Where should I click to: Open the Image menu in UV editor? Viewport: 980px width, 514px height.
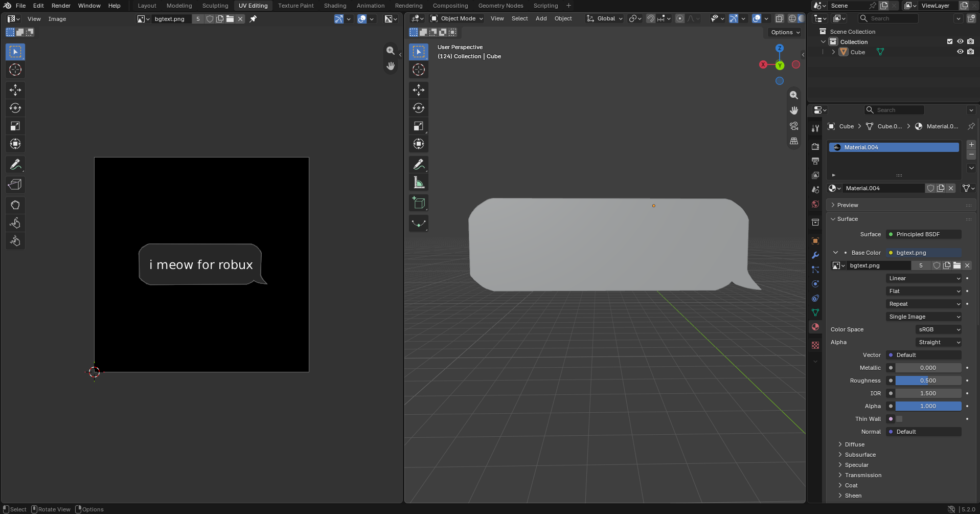click(57, 19)
